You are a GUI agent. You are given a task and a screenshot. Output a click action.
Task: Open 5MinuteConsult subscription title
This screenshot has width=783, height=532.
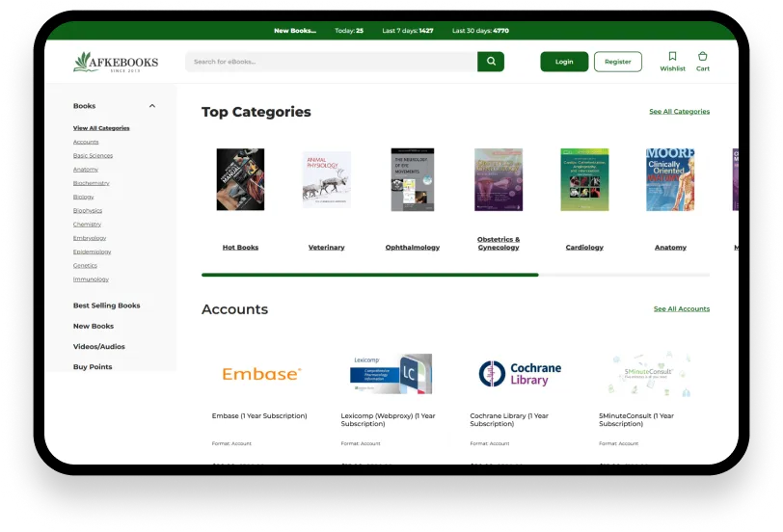pos(636,419)
